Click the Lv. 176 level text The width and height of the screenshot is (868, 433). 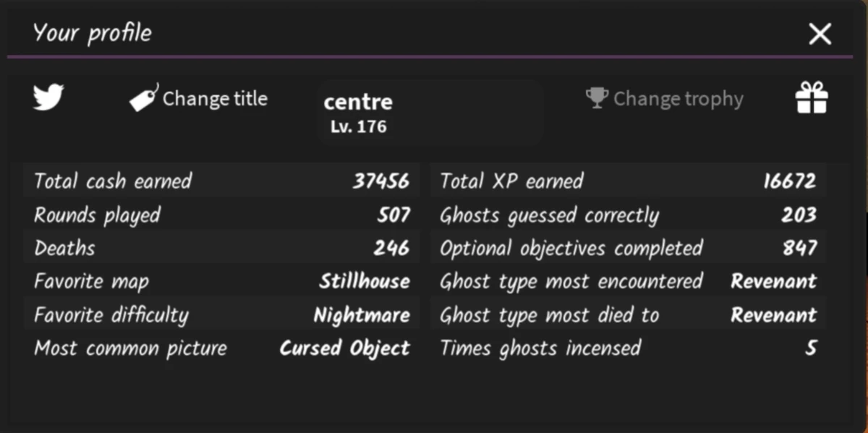pyautogui.click(x=358, y=127)
